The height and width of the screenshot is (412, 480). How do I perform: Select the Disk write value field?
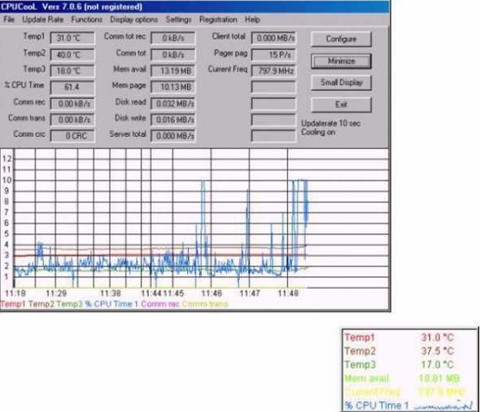point(173,120)
